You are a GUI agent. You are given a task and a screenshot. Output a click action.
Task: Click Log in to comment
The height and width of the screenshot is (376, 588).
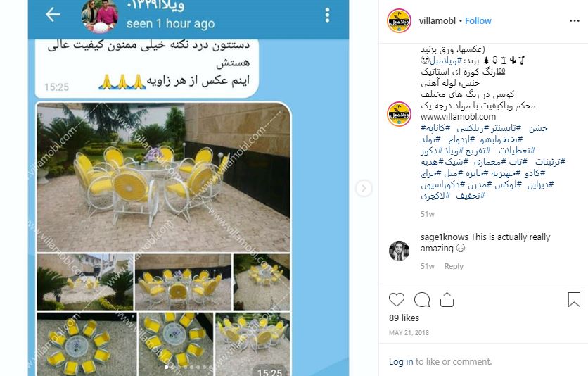(x=400, y=361)
